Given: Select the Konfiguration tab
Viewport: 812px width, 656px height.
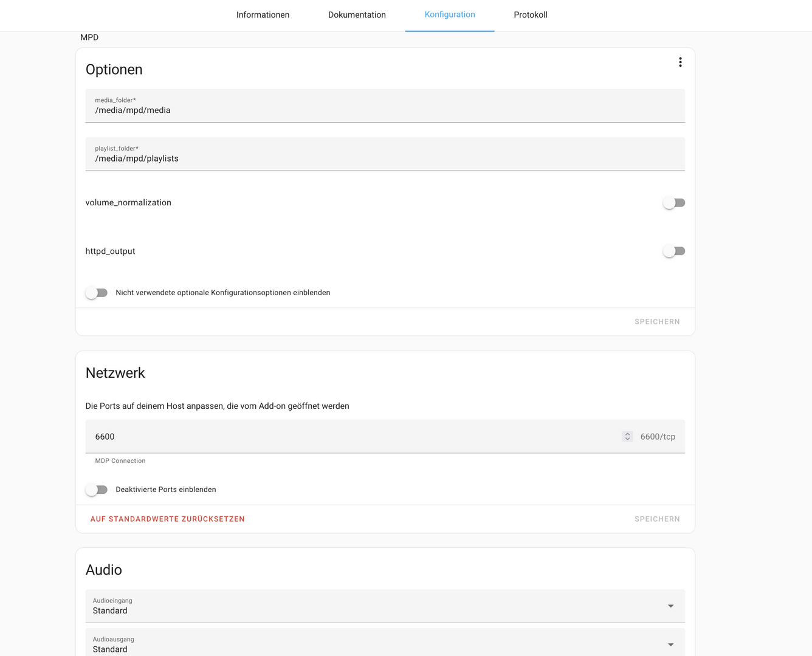Looking at the screenshot, I should [450, 15].
